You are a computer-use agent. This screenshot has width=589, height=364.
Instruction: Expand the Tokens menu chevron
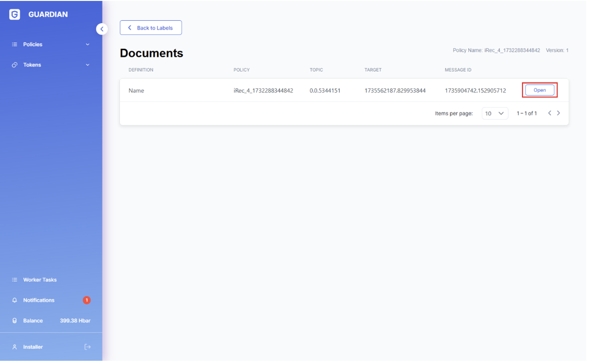pyautogui.click(x=87, y=65)
